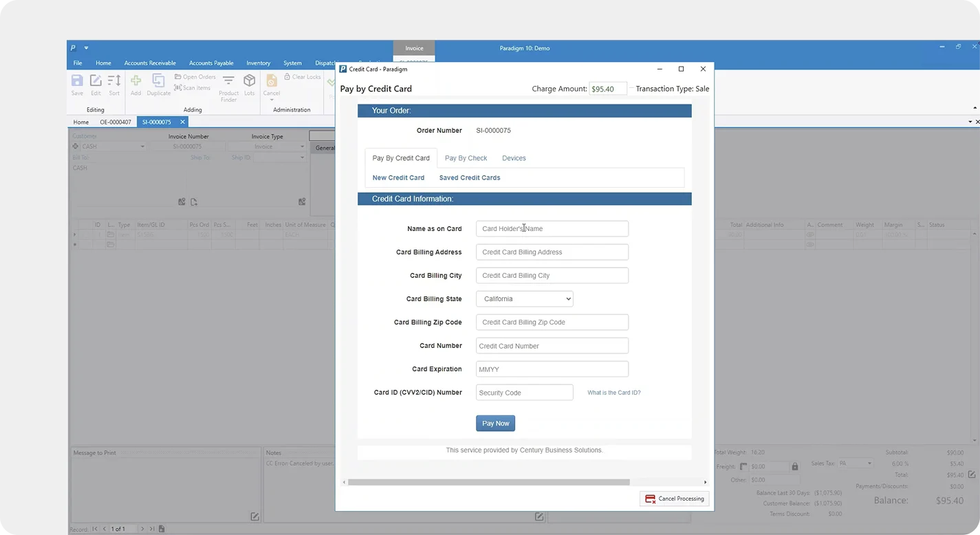Click the Pay Now button

(x=495, y=424)
